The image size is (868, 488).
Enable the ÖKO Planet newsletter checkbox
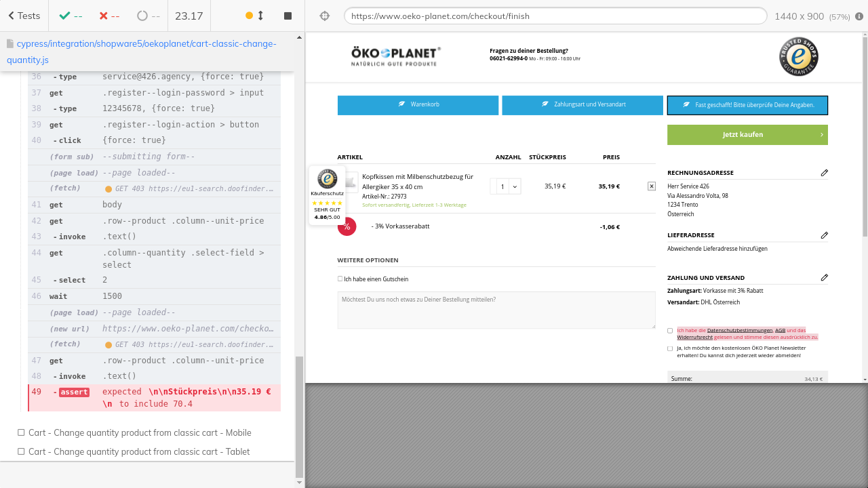[x=670, y=348]
